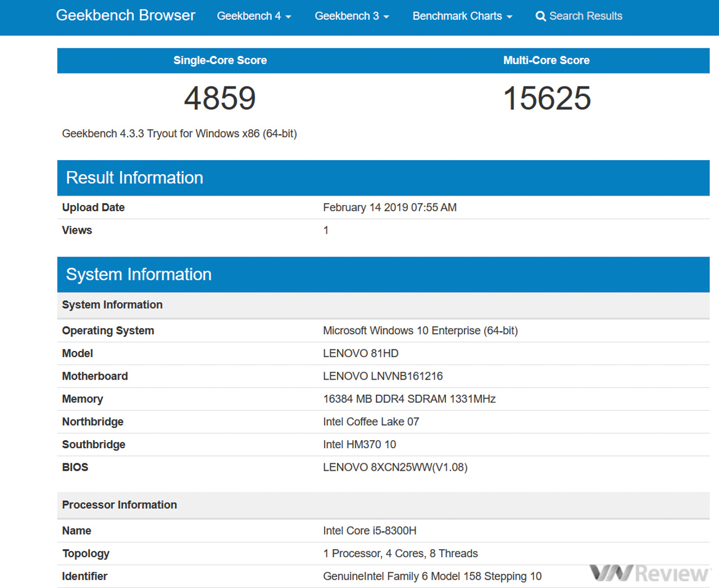Click the Search Results magnifier icon

click(x=540, y=16)
